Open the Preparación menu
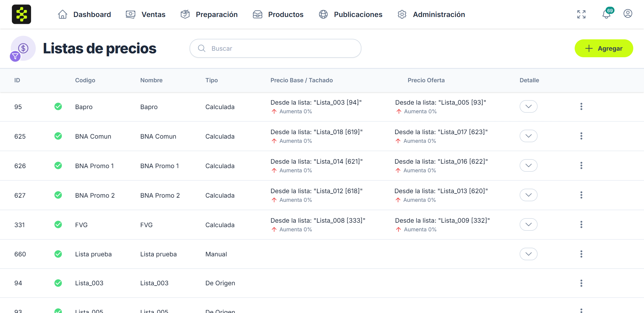Image resolution: width=644 pixels, height=313 pixels. tap(209, 14)
